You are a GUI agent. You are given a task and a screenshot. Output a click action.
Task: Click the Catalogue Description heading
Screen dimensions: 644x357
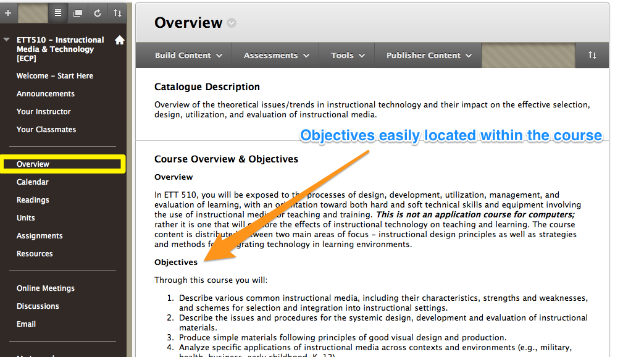coord(207,87)
